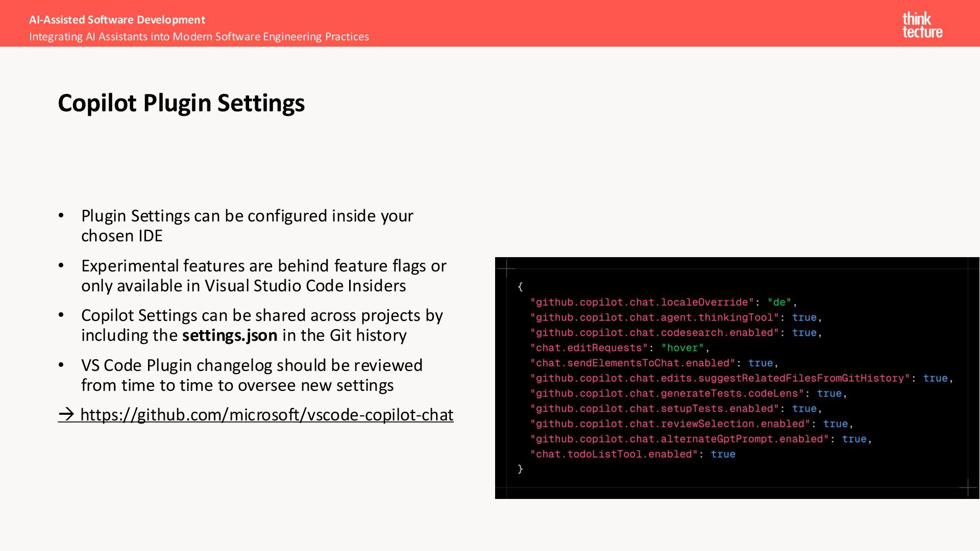
Task: Click the chat.editRequests "hover" value
Action: [682, 348]
